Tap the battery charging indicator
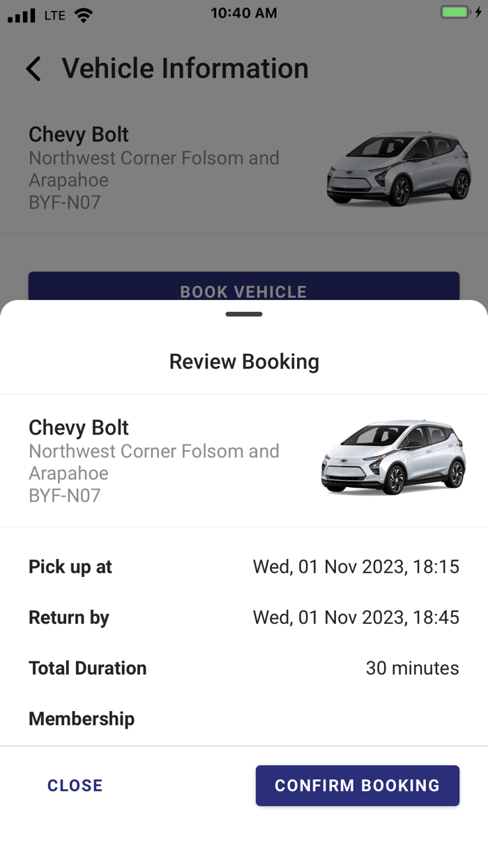The width and height of the screenshot is (488, 868). (x=460, y=11)
